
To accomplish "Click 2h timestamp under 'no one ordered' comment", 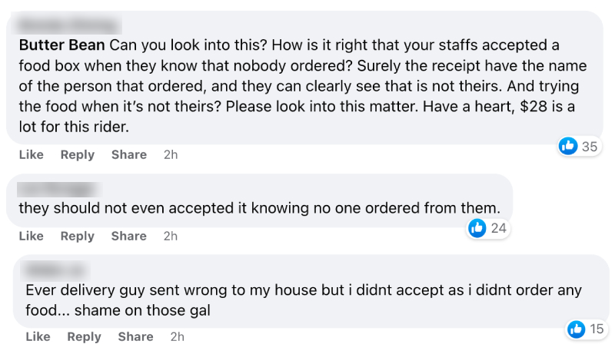I will point(171,236).
